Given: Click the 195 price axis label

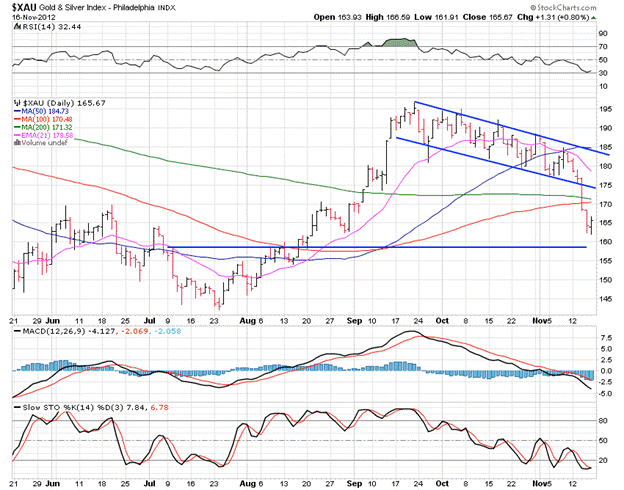Looking at the screenshot, I should (x=603, y=109).
